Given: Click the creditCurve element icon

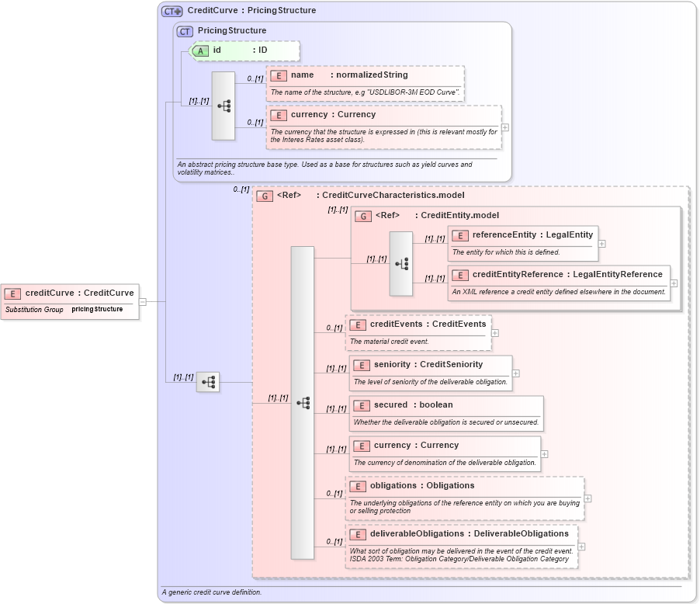Looking at the screenshot, I should (x=12, y=293).
